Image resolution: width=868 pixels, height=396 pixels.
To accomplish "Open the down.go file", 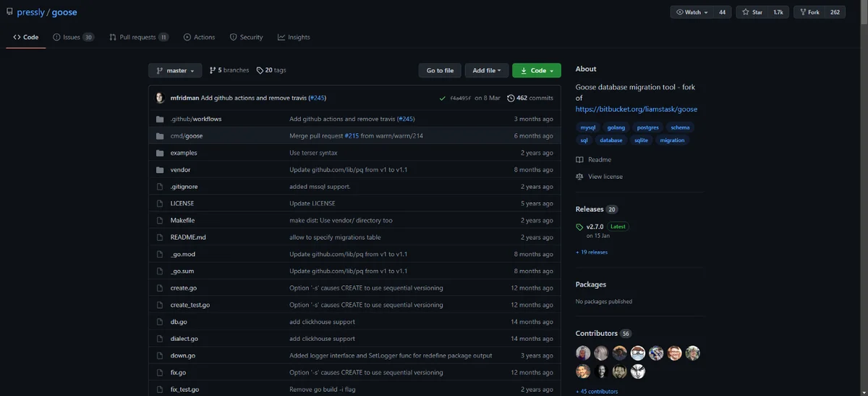I will tap(182, 355).
